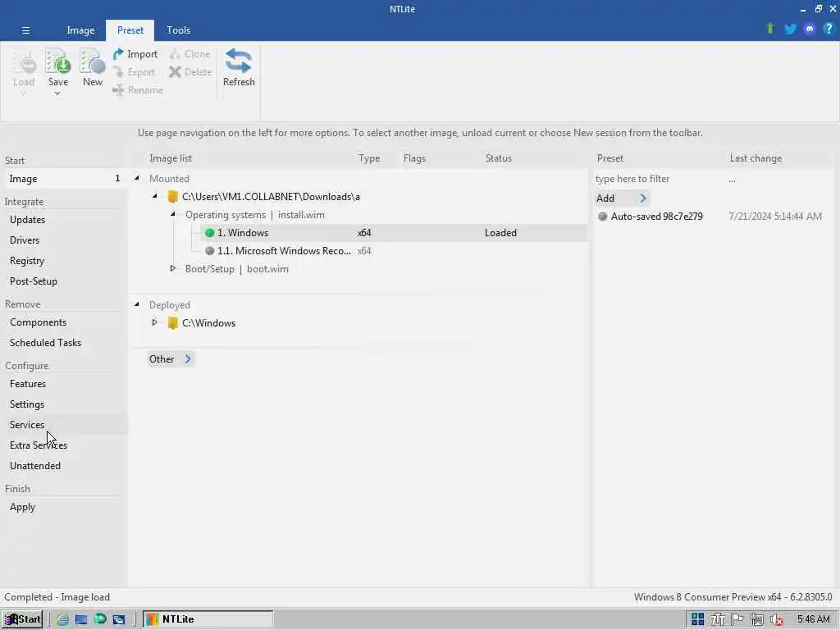Collapse the Deployed group
The image size is (840, 630).
pyautogui.click(x=137, y=304)
